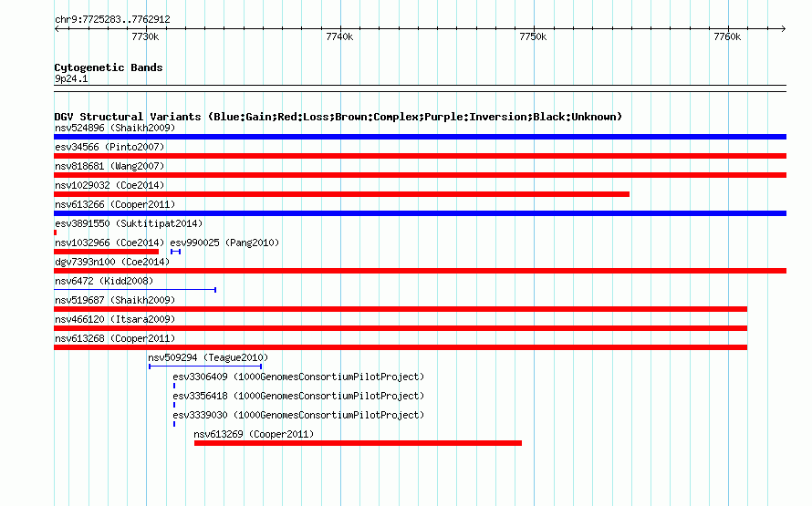Click nsv6472 (Kidd2008) label
This screenshot has width=812, height=506.
click(104, 281)
